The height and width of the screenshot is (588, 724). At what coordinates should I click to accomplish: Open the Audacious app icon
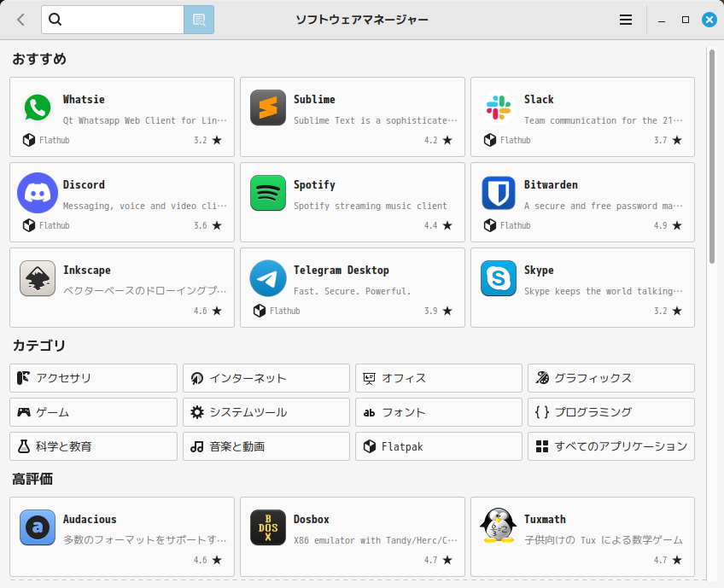click(38, 527)
